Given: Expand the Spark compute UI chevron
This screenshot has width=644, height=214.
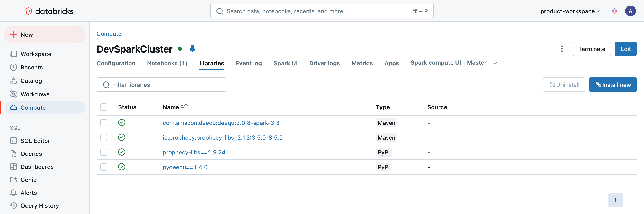Looking at the screenshot, I should (x=495, y=63).
